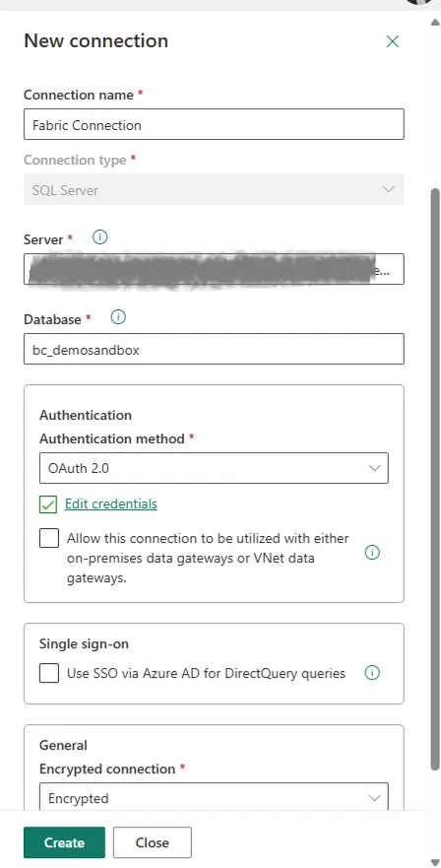
Task: Click the Edit credentials link
Action: click(111, 503)
